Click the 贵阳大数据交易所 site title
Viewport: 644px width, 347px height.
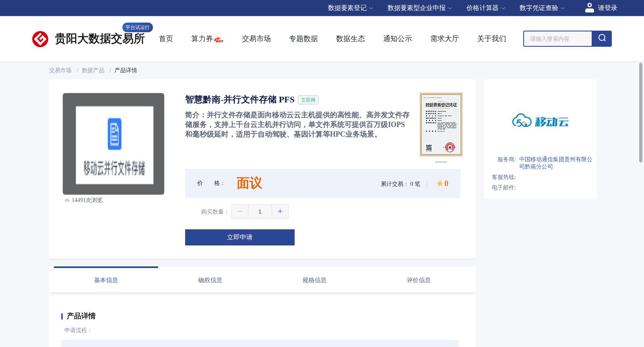(100, 39)
